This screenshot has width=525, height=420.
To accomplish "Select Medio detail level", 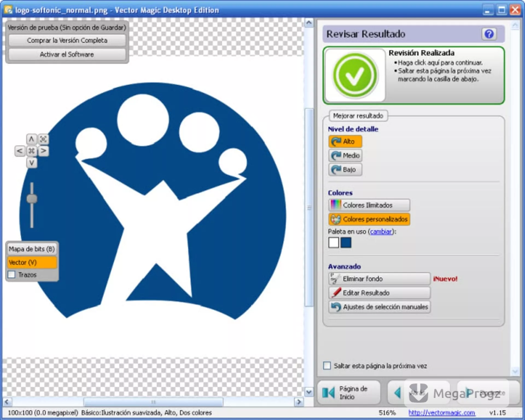I will (345, 155).
